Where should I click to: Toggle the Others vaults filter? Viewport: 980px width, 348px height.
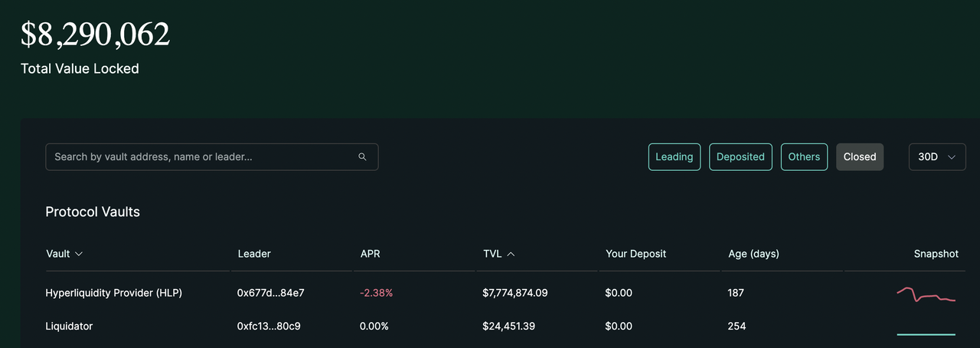(804, 157)
